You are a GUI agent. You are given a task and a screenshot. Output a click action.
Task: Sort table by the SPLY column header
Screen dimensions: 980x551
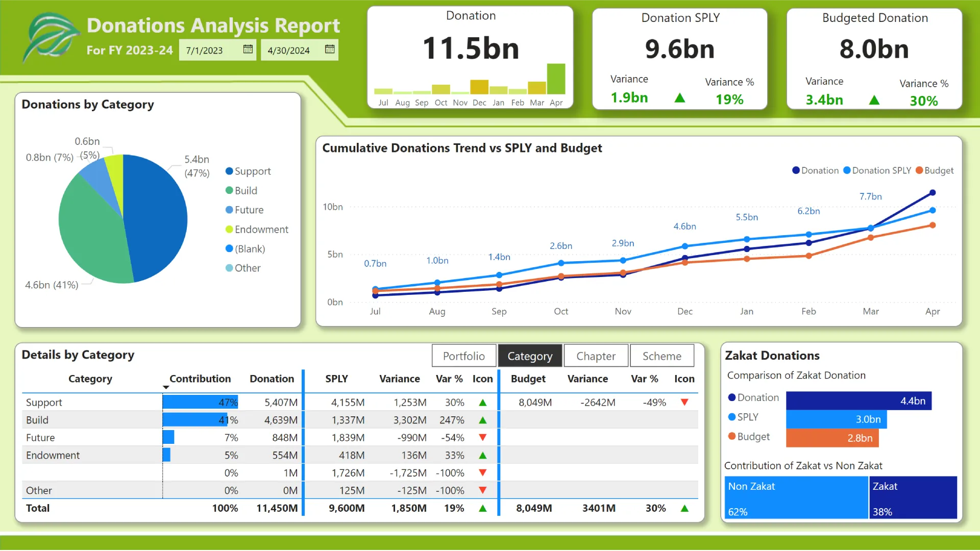(336, 379)
